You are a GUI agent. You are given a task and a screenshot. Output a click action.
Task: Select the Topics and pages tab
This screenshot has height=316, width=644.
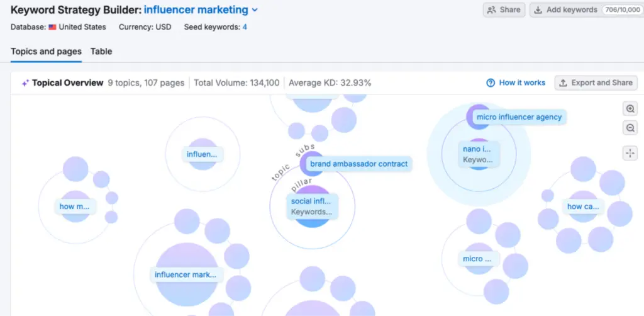(47, 52)
